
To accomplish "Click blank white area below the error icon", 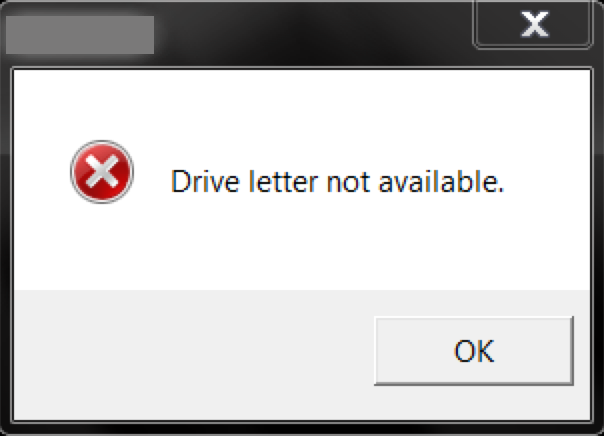I will [x=102, y=247].
